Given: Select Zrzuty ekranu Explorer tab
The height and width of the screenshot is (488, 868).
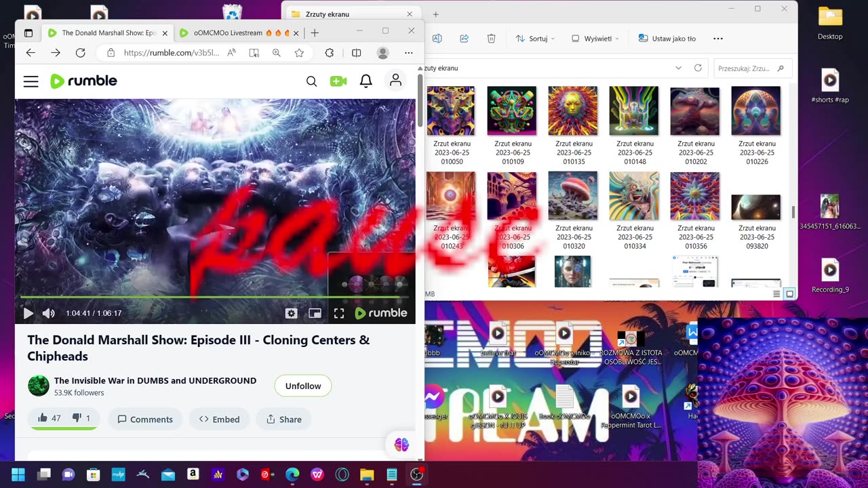Looking at the screenshot, I should (351, 14).
